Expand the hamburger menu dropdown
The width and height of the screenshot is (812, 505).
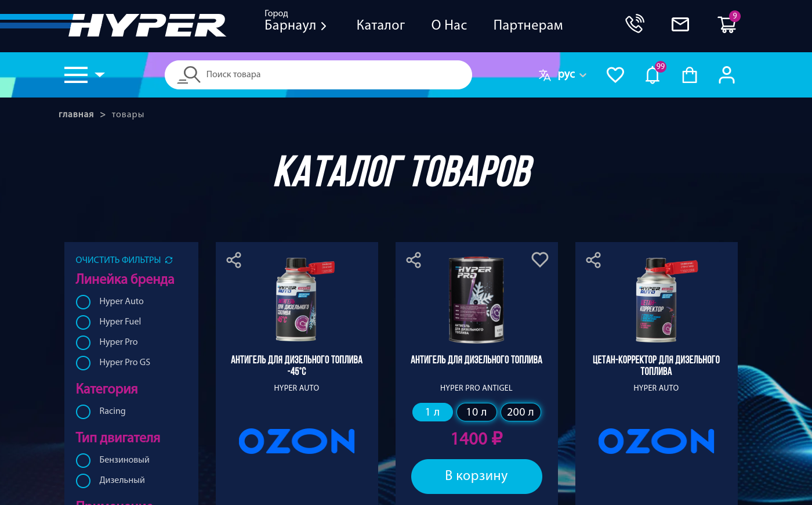(84, 75)
